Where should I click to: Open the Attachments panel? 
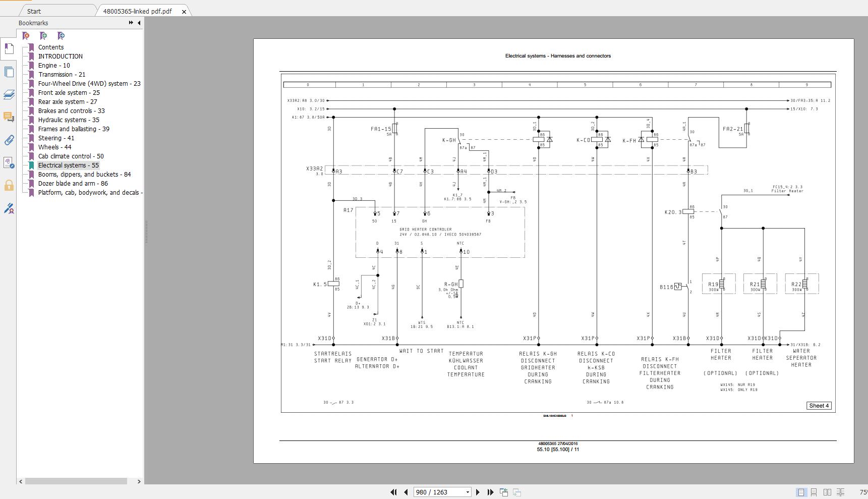coord(9,141)
